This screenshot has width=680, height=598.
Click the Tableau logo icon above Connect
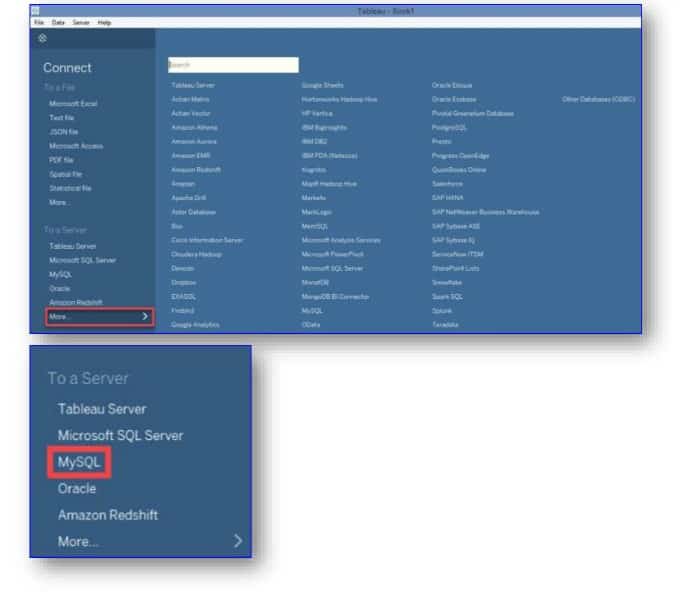[42, 38]
